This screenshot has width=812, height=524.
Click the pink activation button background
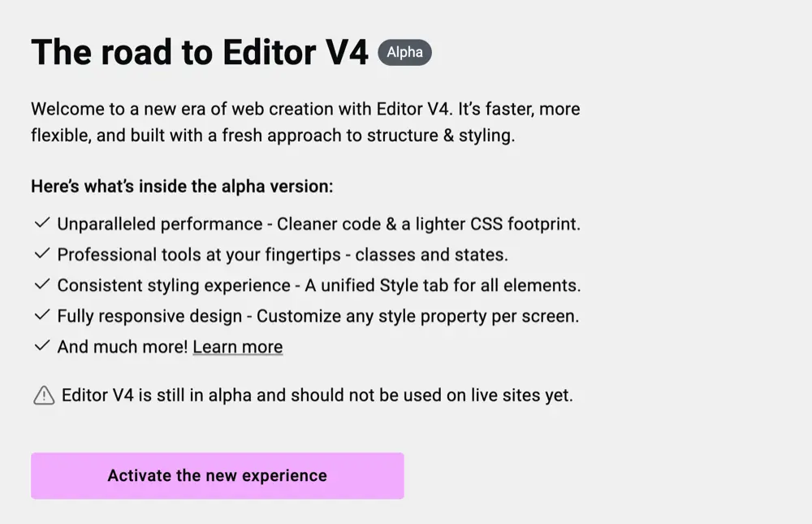217,476
